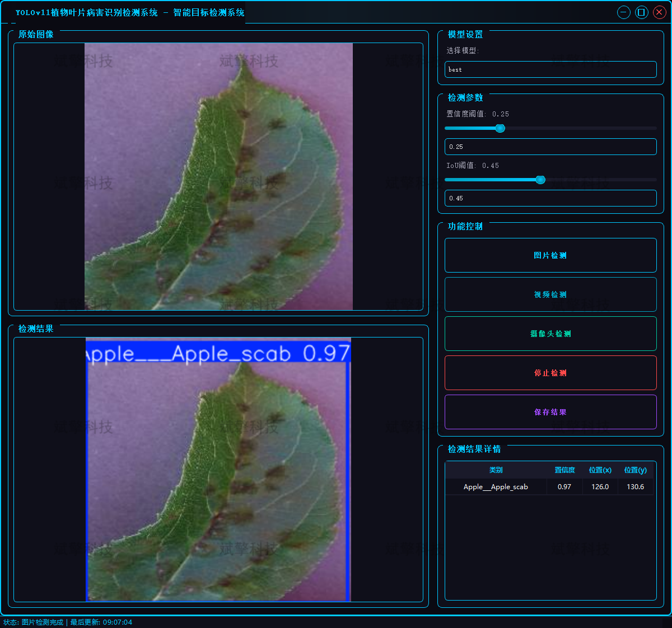Image resolution: width=672 pixels, height=628 pixels.
Task: Click the 选择模型: label
Action: [463, 50]
